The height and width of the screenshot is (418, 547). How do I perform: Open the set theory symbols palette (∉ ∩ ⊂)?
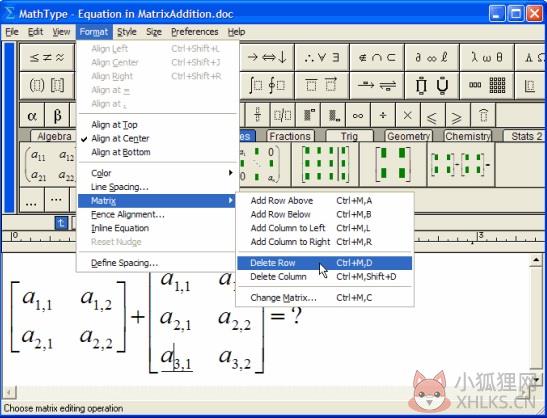click(377, 58)
